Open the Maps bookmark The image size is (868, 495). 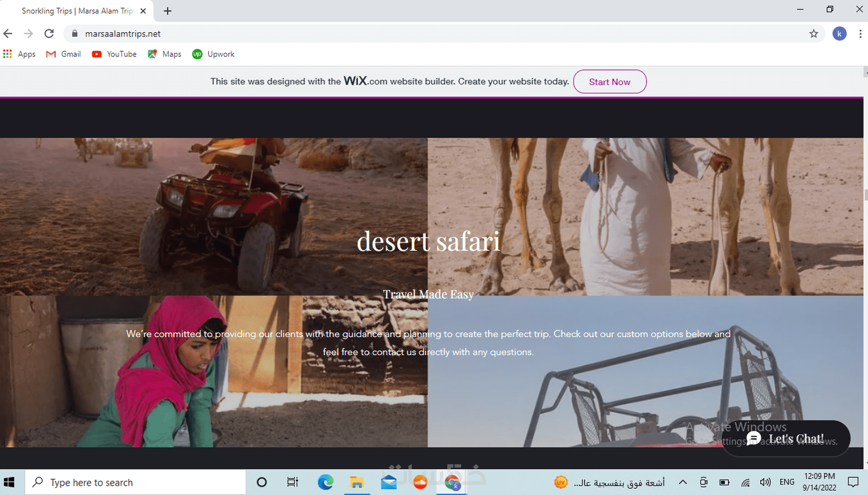coord(164,54)
